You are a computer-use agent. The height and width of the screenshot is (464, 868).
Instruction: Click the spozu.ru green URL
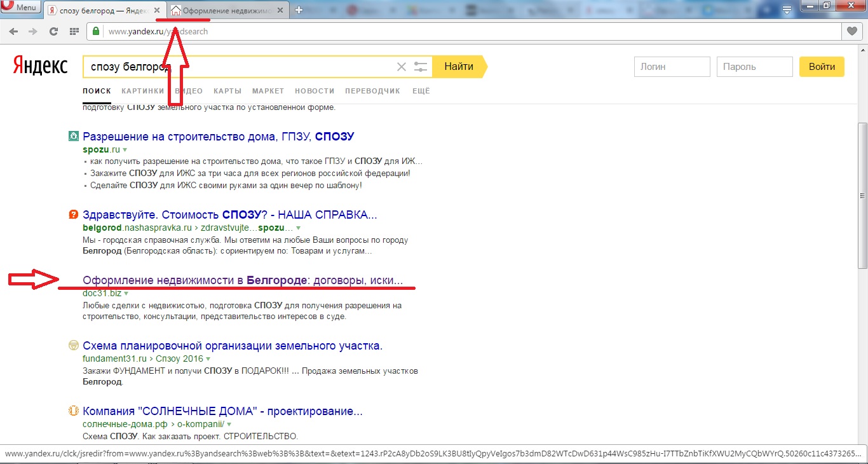pos(101,149)
